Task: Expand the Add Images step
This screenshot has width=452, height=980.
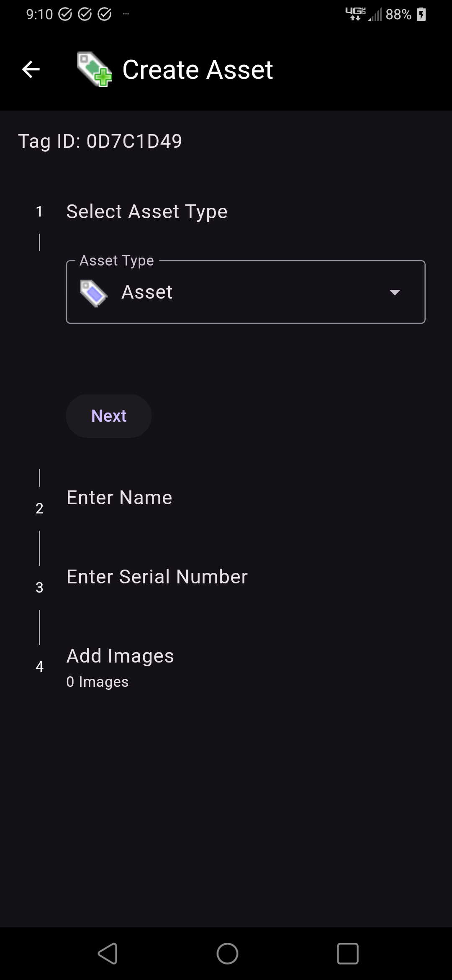Action: point(120,656)
